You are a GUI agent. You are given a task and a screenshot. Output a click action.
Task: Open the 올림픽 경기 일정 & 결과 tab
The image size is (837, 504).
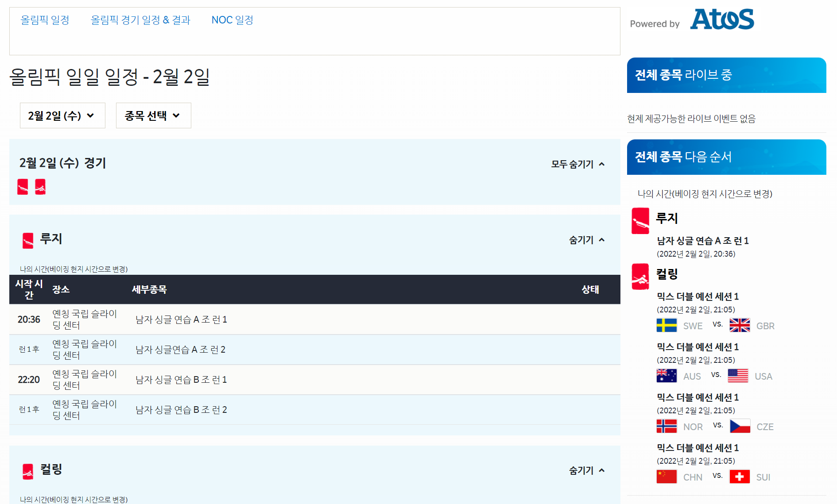pyautogui.click(x=140, y=20)
